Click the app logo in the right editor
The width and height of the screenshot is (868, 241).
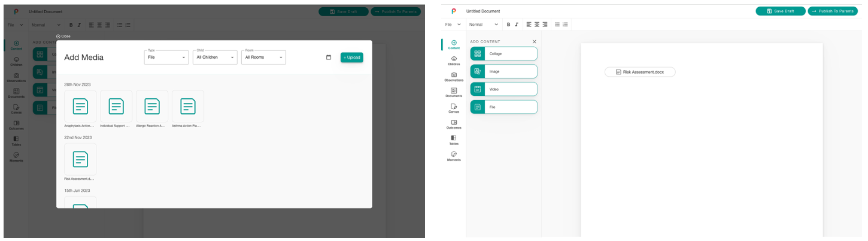click(x=453, y=11)
